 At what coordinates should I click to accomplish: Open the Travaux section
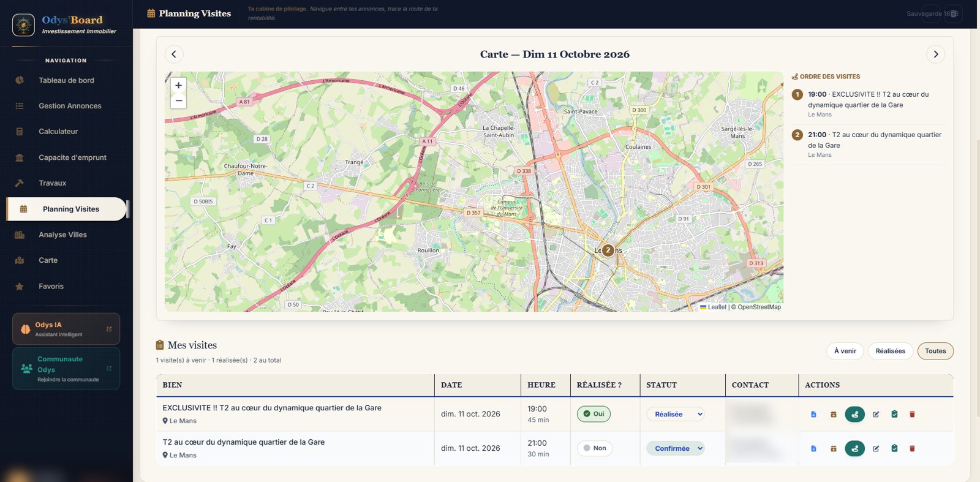pos(66,183)
